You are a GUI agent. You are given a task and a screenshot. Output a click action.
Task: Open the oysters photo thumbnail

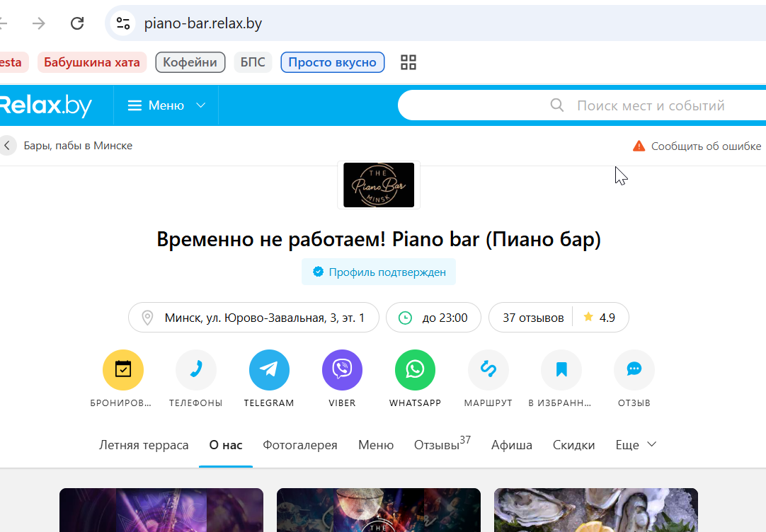coord(596,510)
